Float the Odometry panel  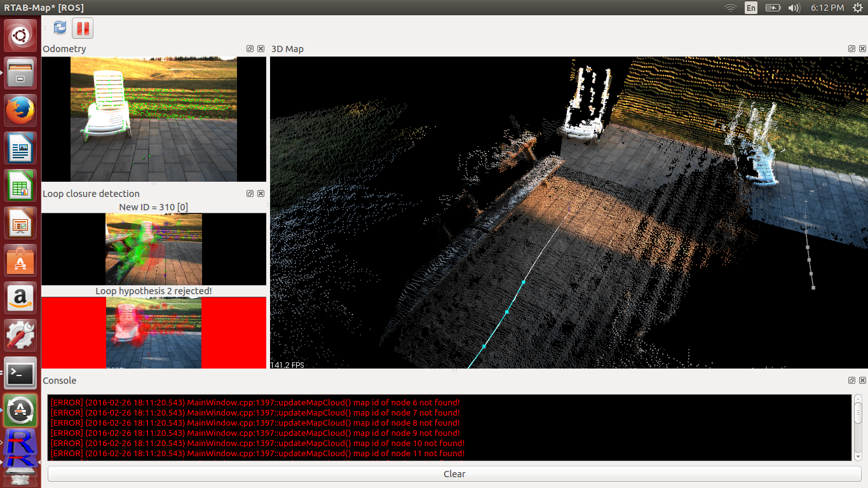[250, 48]
